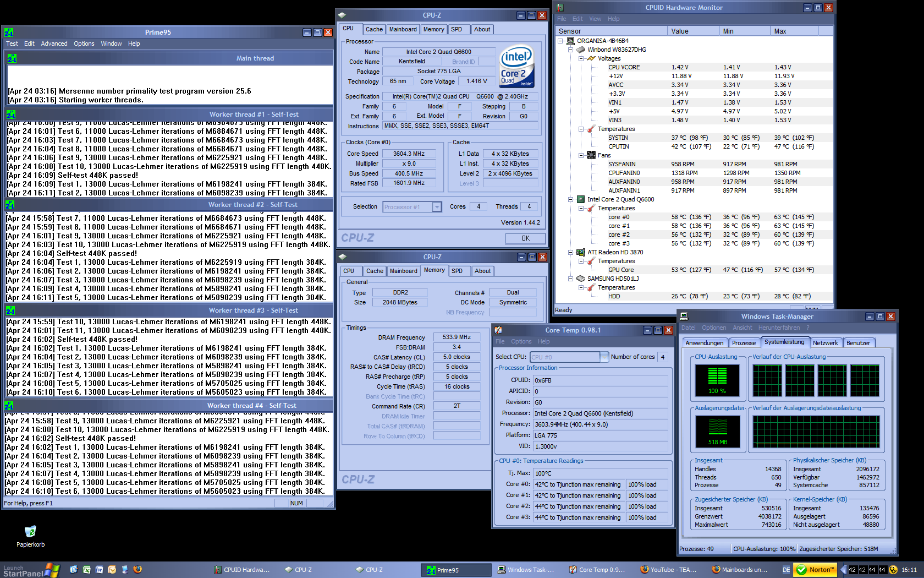The image size is (924, 578).
Task: Open the Select CPU dropdown in Core Temp
Action: [604, 357]
